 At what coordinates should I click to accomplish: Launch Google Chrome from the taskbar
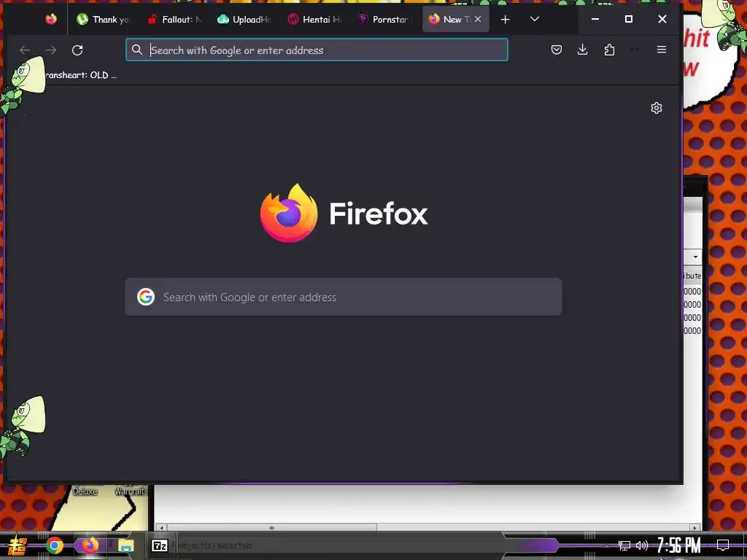click(x=54, y=545)
